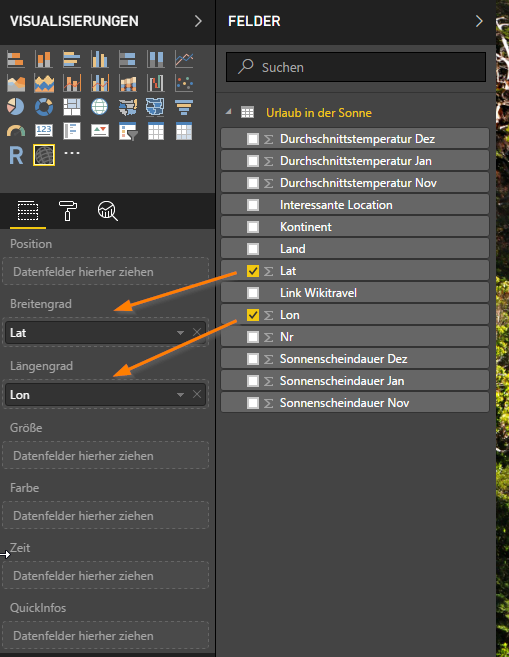
Task: Remove Lat from Breitengrad
Action: (x=196, y=332)
